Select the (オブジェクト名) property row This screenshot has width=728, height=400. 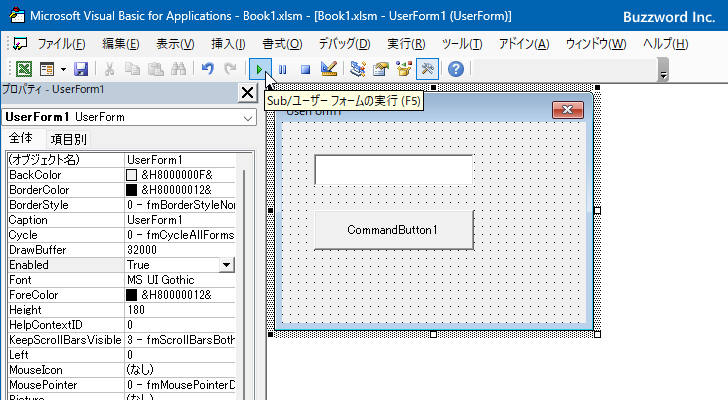tap(122, 160)
